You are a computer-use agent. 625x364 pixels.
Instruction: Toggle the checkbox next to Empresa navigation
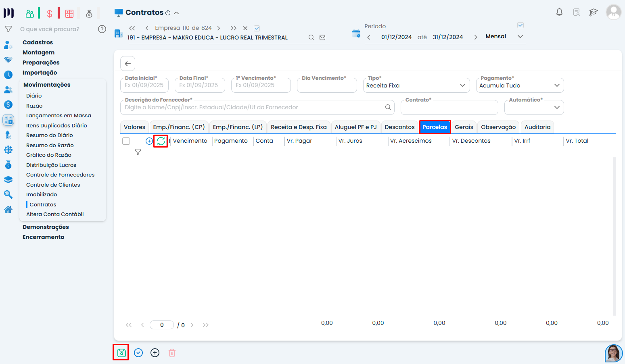coord(257,28)
